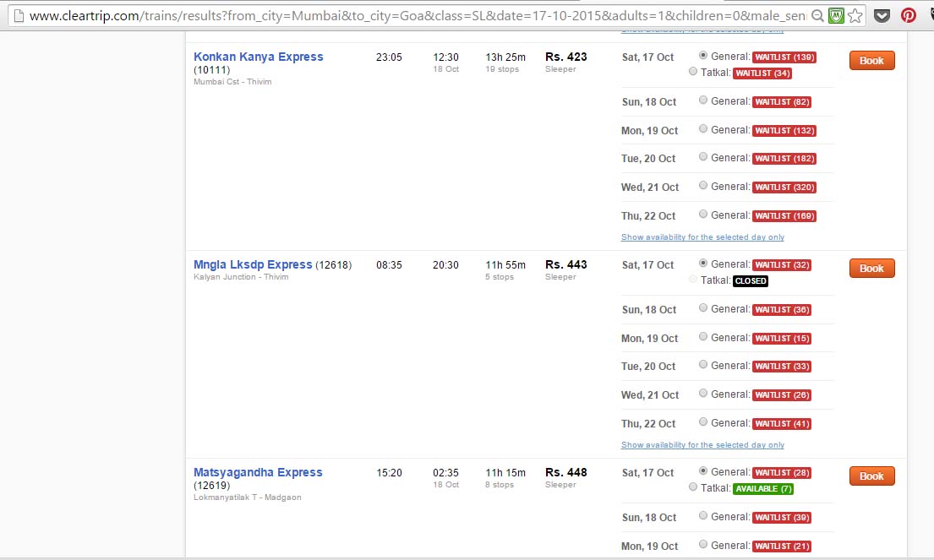This screenshot has height=560, width=934.
Task: Select General fare for Sun 18 Oct on Mngla Lksdp
Action: click(702, 307)
